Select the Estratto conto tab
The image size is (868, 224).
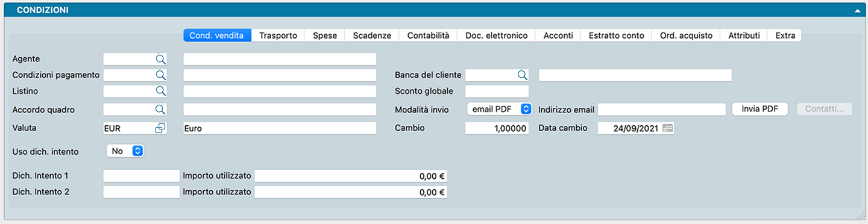click(616, 36)
